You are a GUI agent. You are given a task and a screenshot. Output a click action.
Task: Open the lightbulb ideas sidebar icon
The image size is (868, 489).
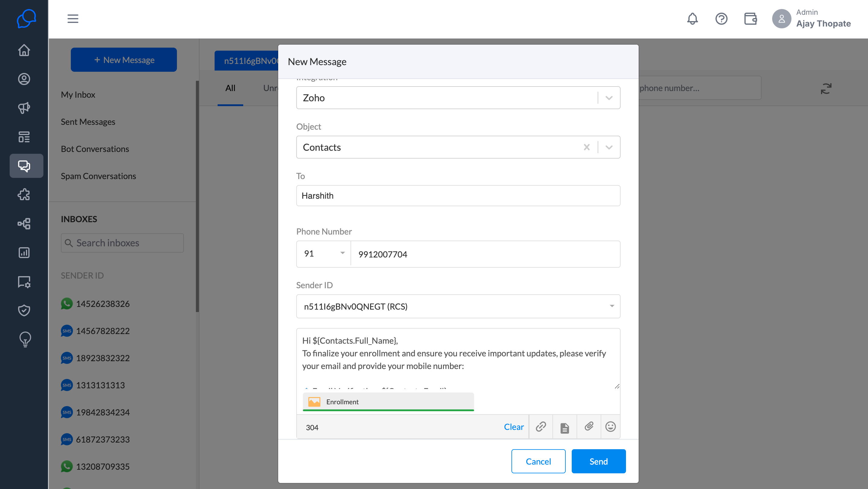point(25,339)
